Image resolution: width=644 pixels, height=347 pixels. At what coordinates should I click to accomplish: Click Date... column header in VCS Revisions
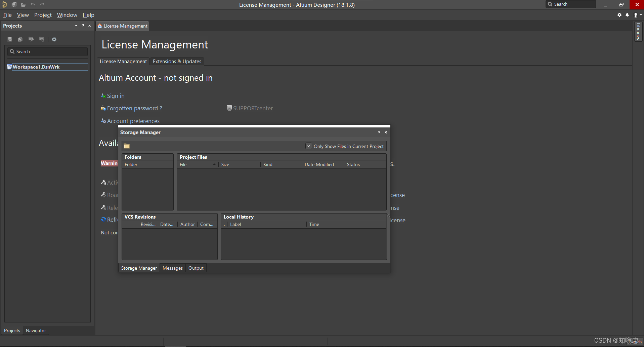click(x=167, y=224)
